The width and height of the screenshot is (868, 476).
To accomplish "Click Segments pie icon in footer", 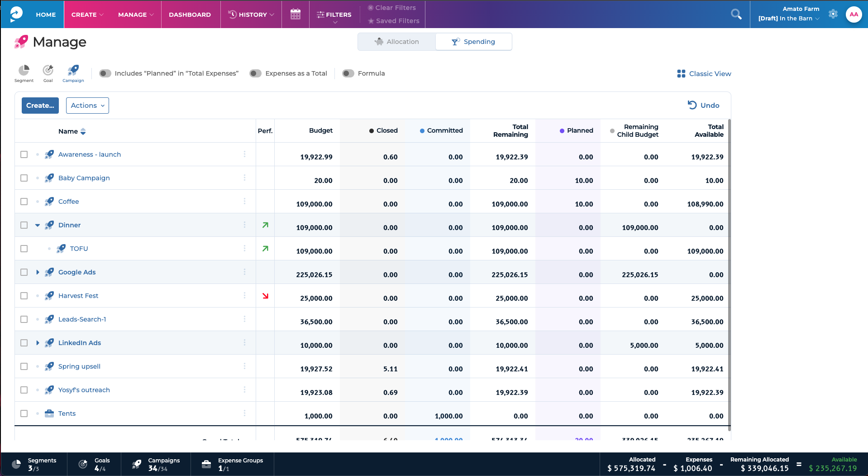I will 16,464.
